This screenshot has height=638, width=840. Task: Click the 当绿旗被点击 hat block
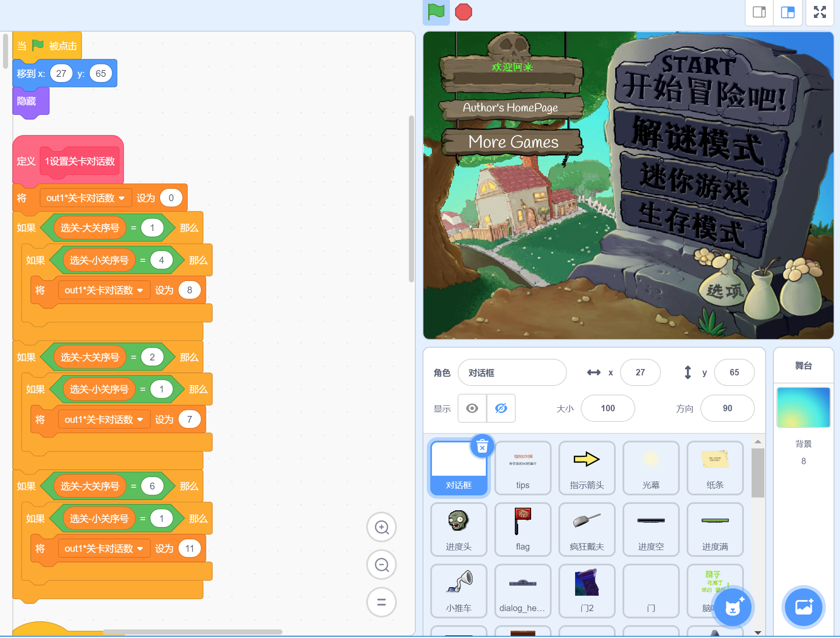[47, 46]
